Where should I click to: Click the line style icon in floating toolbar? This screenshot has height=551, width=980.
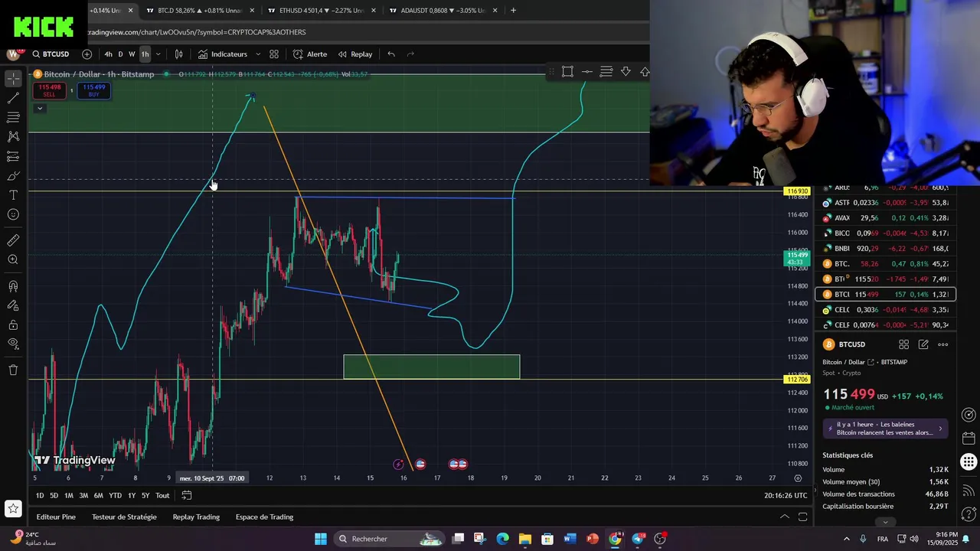587,71
